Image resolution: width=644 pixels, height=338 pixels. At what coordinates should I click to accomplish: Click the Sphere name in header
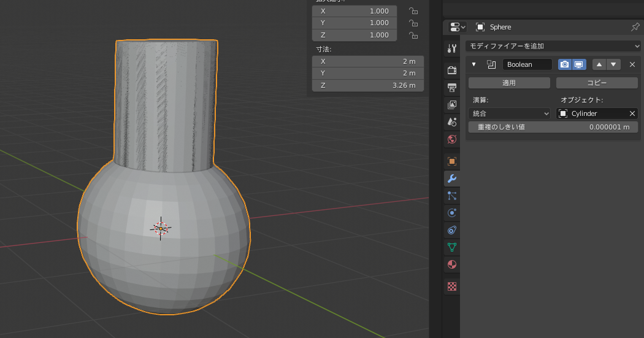pos(500,27)
